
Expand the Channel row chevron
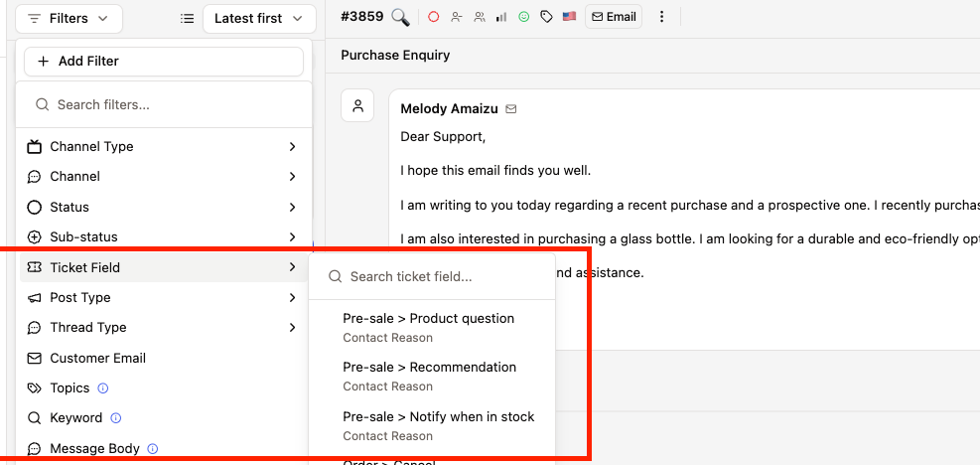[292, 177]
